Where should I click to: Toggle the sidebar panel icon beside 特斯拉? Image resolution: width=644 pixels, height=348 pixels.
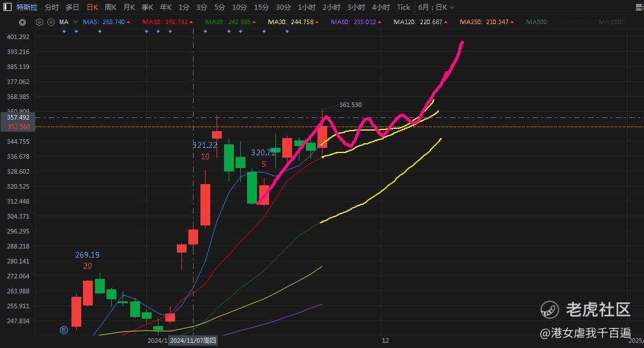click(7, 7)
